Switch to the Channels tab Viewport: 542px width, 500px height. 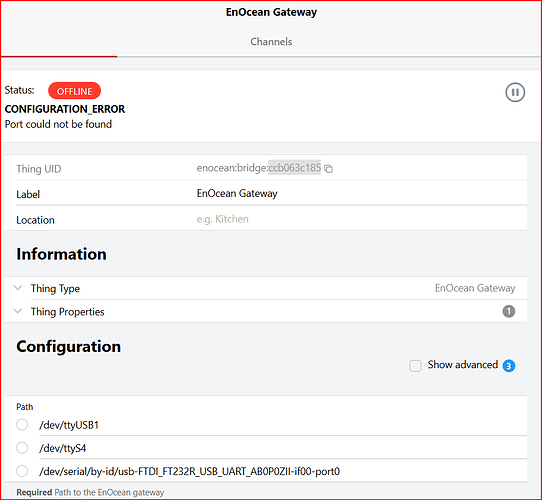(x=271, y=42)
